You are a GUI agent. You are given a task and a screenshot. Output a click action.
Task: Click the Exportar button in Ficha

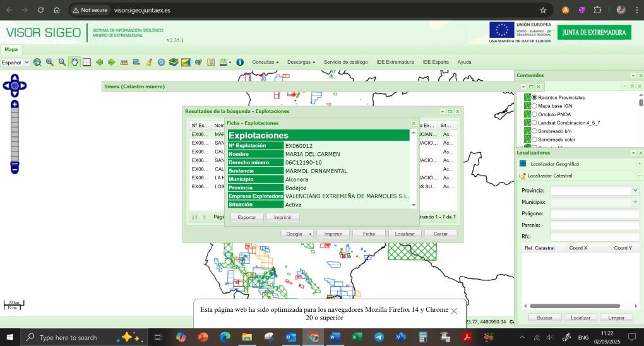[x=247, y=217]
